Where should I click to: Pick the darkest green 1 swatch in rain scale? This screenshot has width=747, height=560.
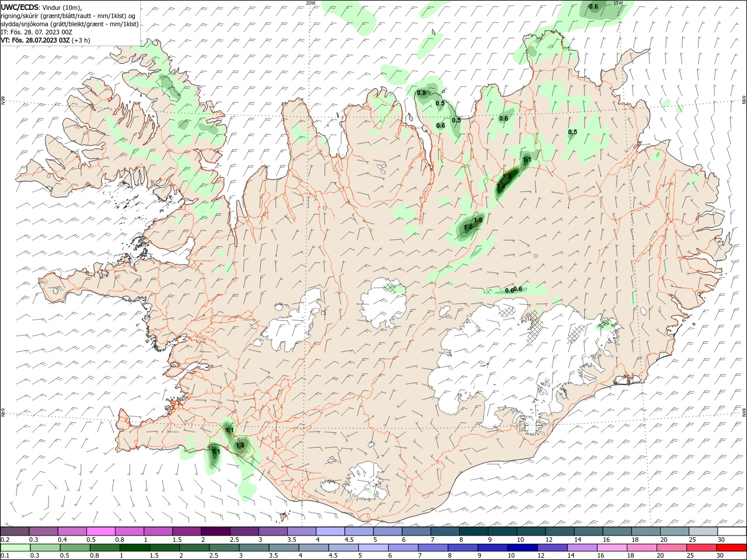coord(134,548)
